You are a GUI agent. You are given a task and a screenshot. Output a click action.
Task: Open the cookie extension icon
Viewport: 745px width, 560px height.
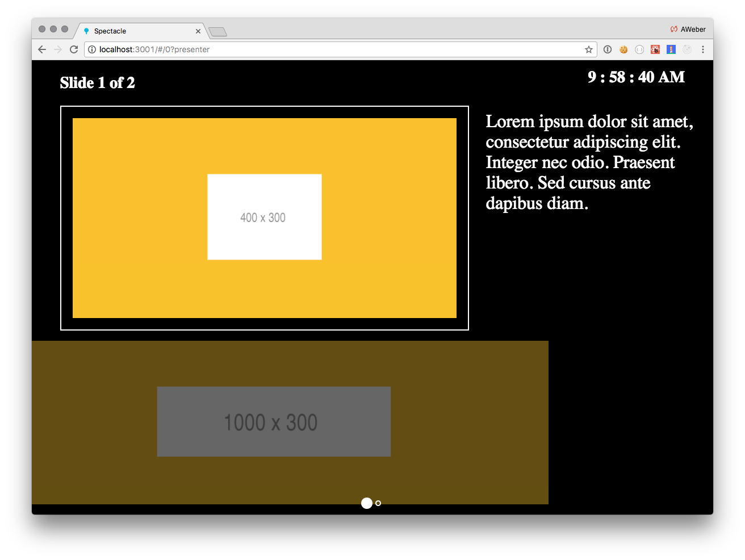(x=623, y=49)
